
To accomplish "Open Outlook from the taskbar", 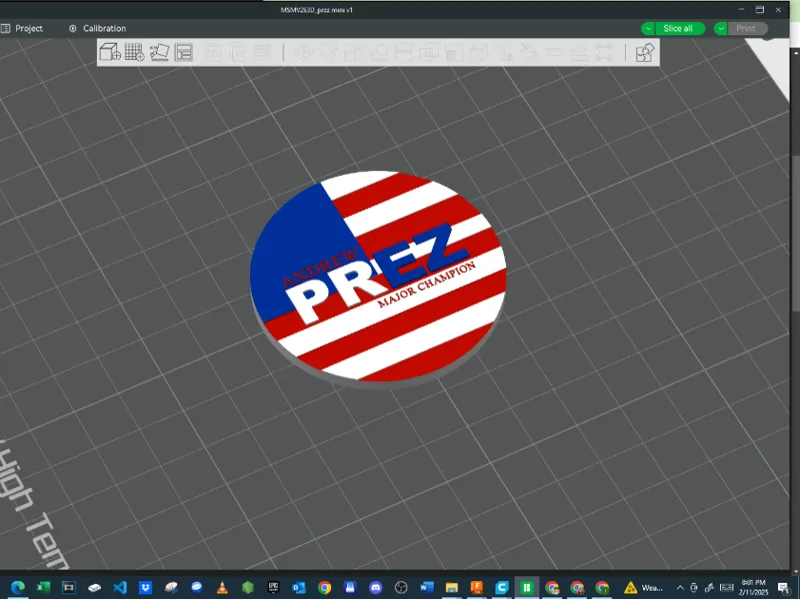I will coord(299,587).
